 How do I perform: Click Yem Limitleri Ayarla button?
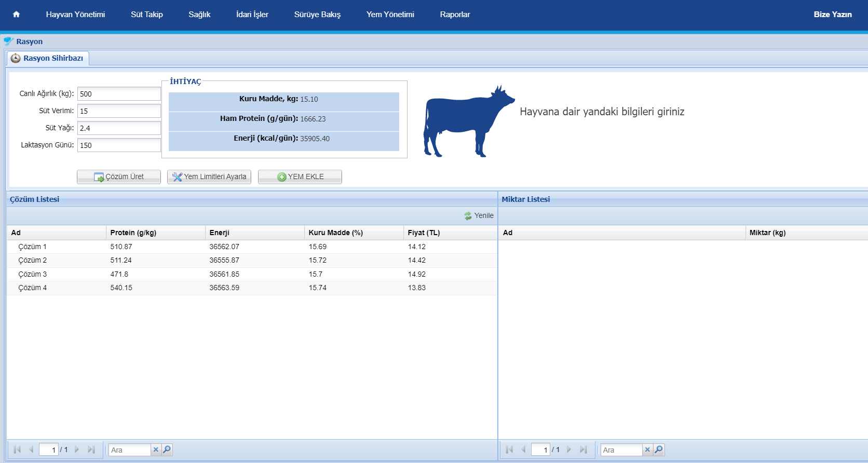pyautogui.click(x=209, y=177)
